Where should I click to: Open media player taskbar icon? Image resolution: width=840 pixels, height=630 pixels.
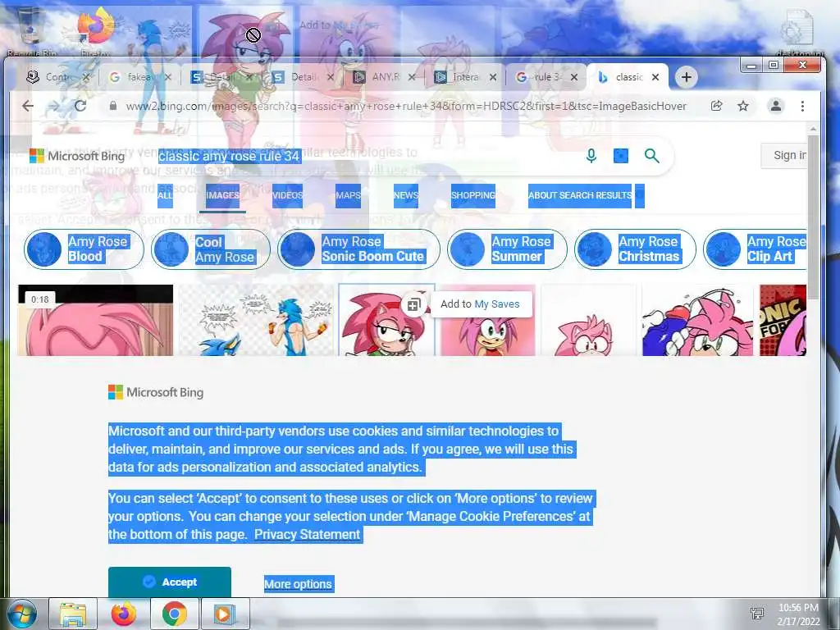pyautogui.click(x=225, y=614)
